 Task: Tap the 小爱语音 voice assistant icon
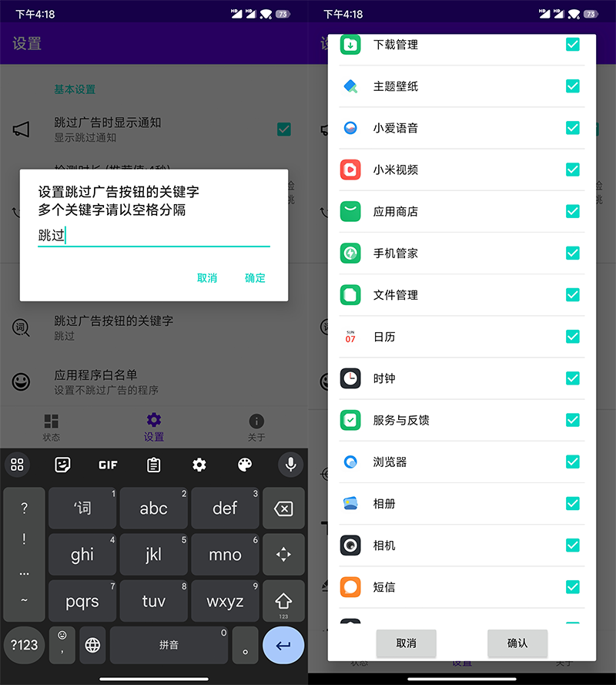pyautogui.click(x=350, y=128)
